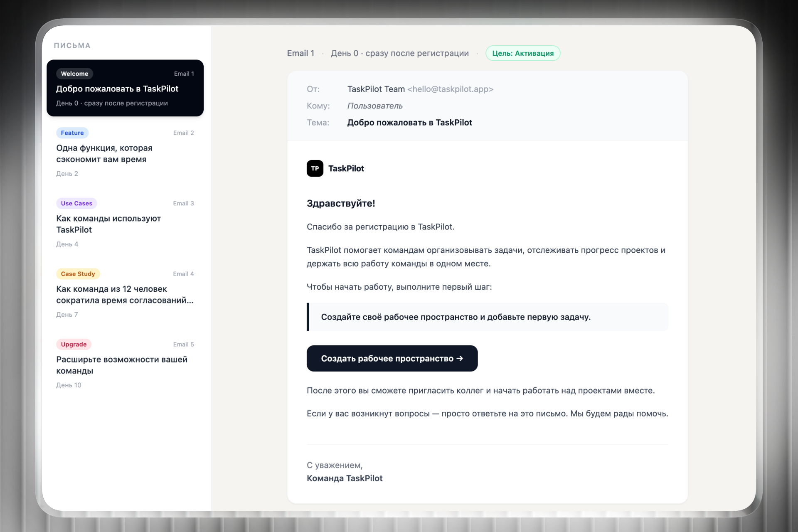Click the Upgrade badge
Screen dimensions: 798x532
(x=74, y=344)
